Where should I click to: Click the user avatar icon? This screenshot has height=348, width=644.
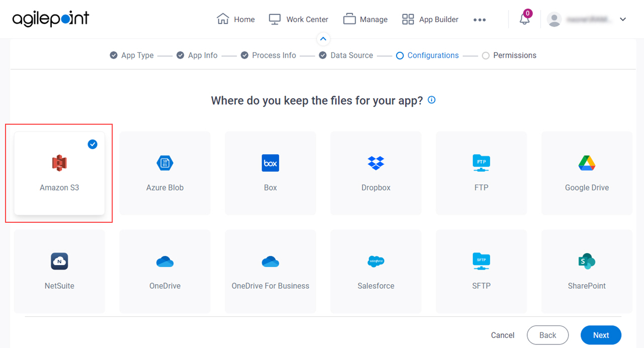pos(554,19)
